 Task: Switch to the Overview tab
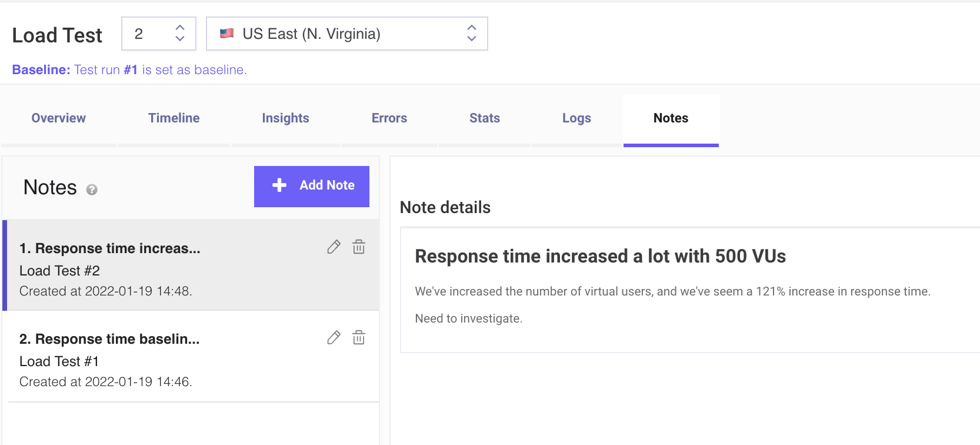point(59,118)
